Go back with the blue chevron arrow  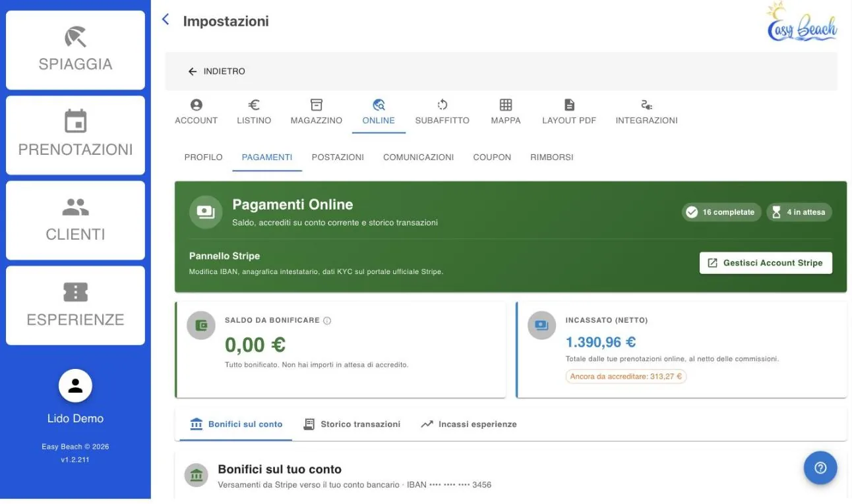point(166,20)
